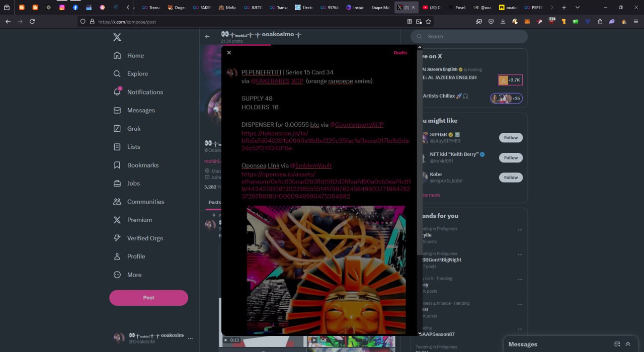Image resolution: width=644 pixels, height=352 pixels.
Task: Close the compose post dialog
Action: (229, 53)
